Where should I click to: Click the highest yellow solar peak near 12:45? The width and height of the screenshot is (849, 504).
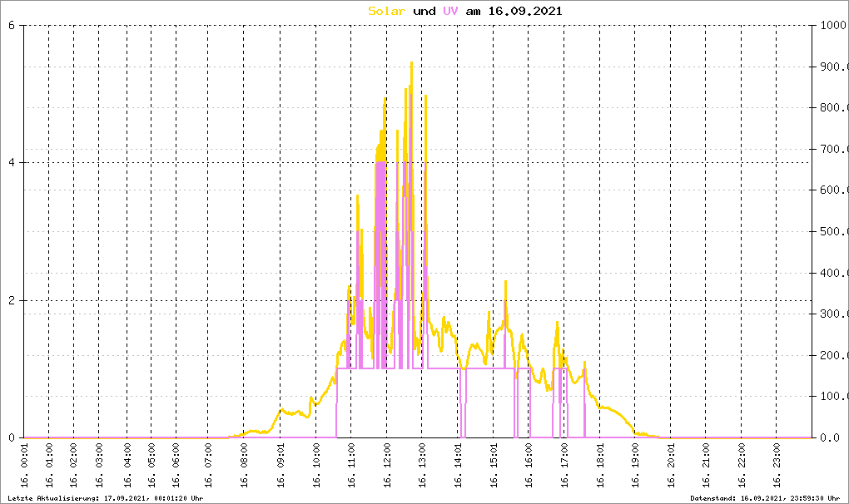coord(411,64)
